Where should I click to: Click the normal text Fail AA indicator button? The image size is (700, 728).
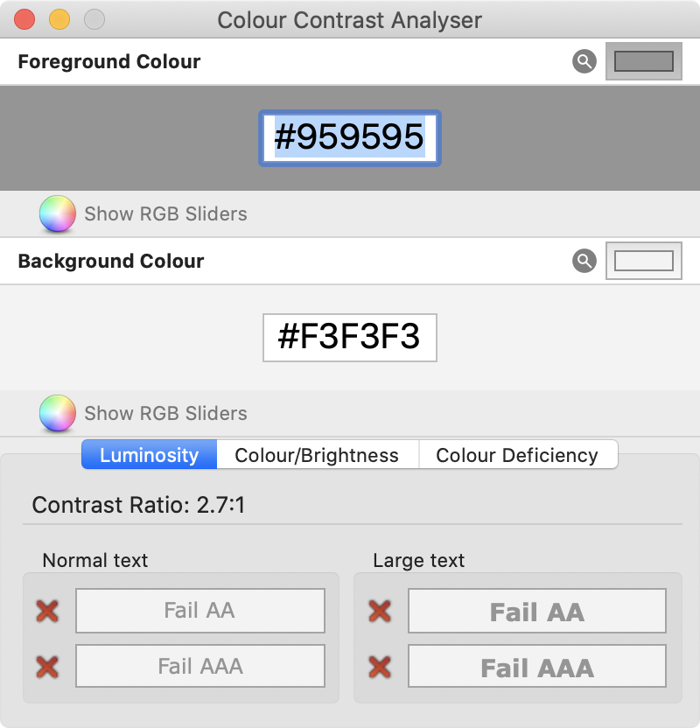(x=199, y=611)
